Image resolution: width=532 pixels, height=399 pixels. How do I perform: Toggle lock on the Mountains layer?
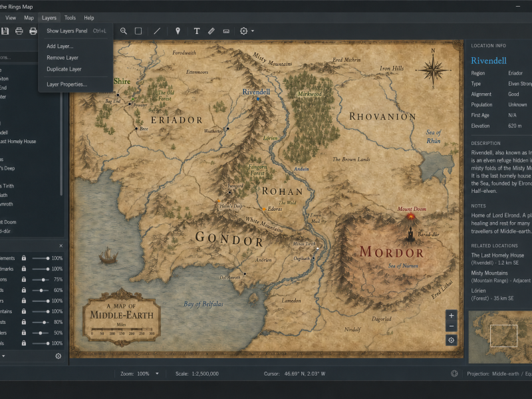click(24, 311)
